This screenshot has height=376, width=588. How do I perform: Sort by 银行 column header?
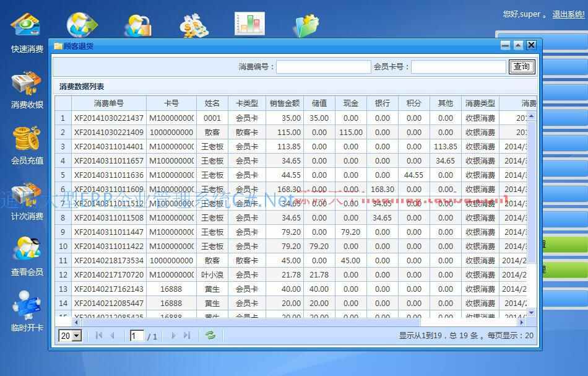[382, 103]
